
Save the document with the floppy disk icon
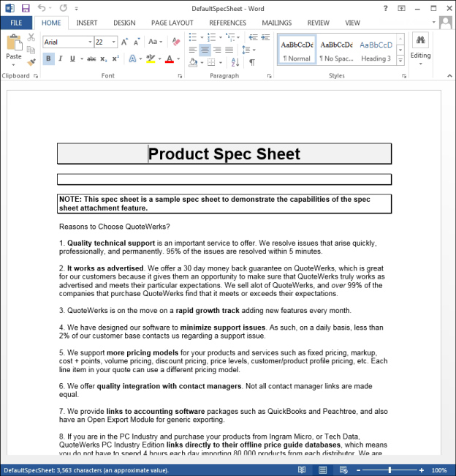coord(26,8)
